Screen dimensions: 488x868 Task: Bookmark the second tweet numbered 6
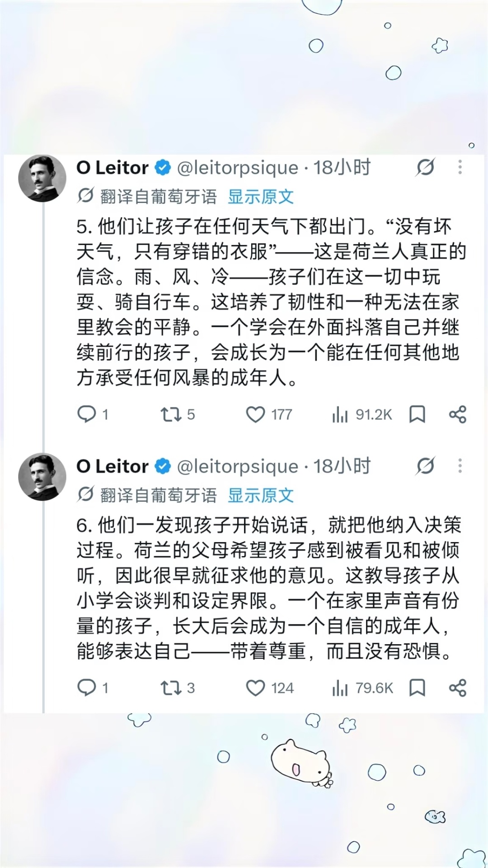(x=417, y=688)
